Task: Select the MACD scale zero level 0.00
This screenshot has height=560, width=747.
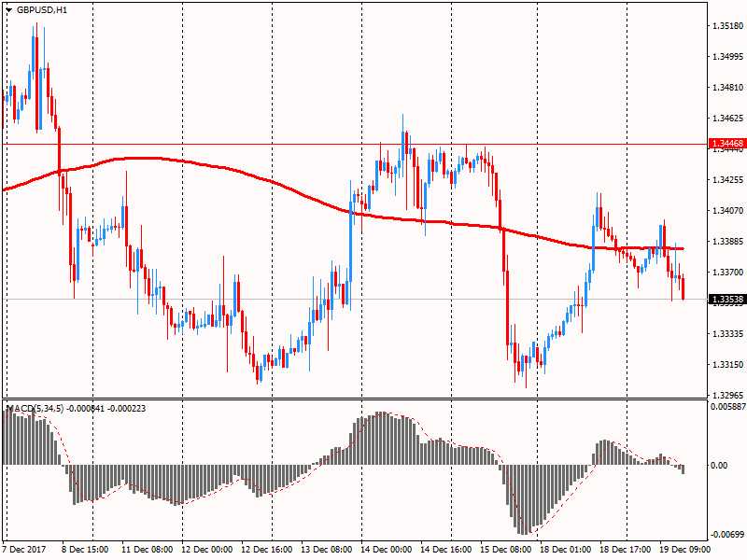Action: (719, 465)
